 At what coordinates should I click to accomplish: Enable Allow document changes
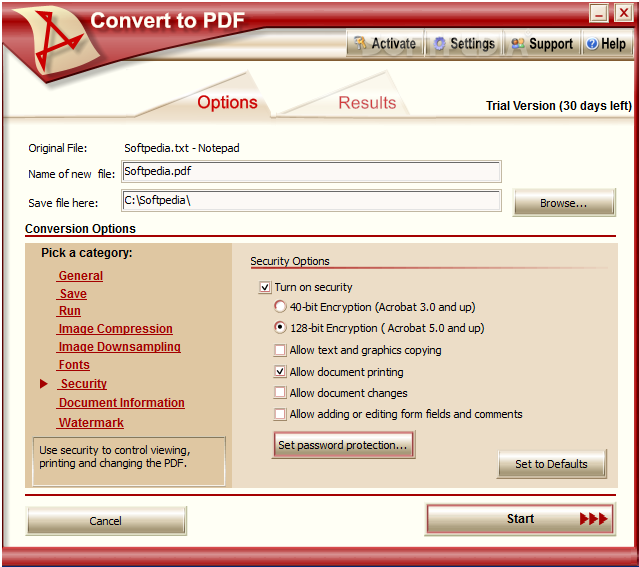pyautogui.click(x=280, y=393)
